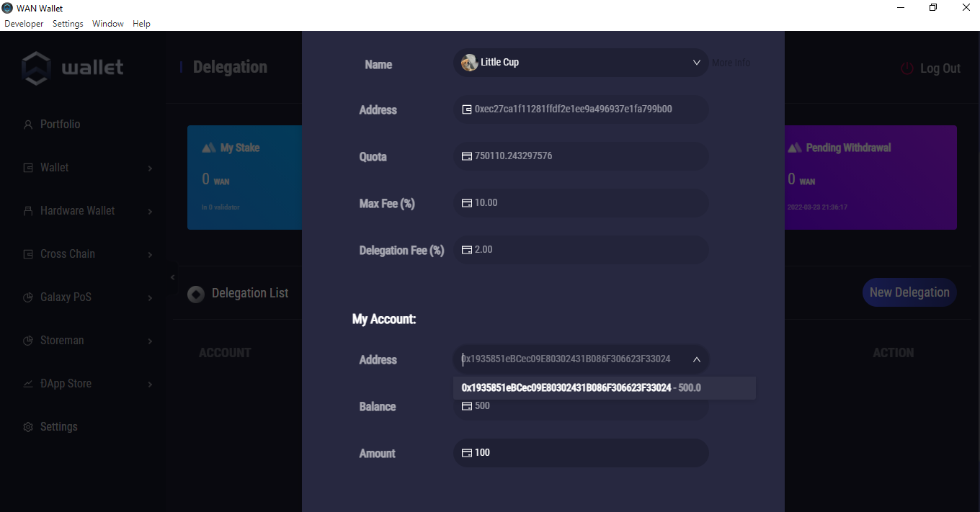Click the DApp Store chart icon
This screenshot has width=980, height=512.
(28, 384)
